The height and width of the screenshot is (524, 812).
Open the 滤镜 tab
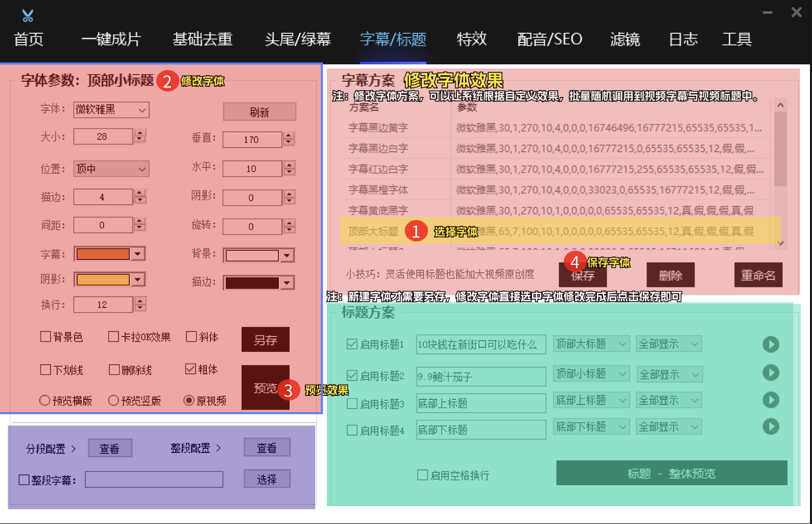click(x=625, y=39)
